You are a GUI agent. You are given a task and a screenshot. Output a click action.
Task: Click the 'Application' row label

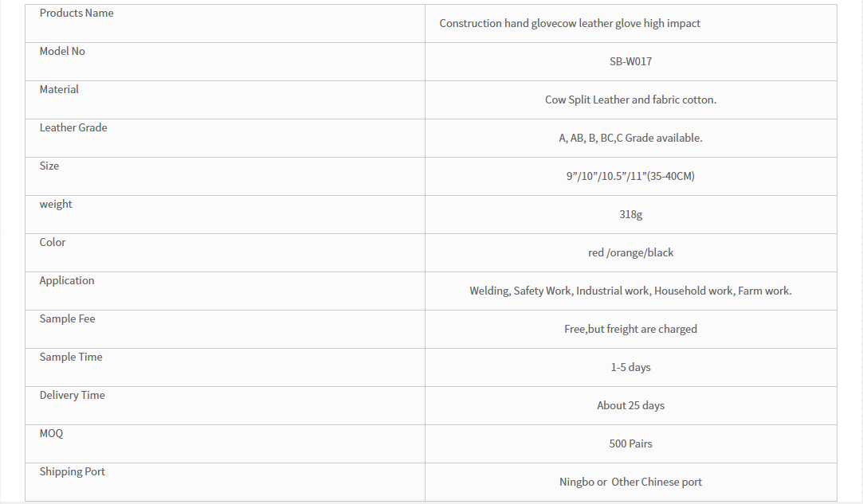pos(67,281)
